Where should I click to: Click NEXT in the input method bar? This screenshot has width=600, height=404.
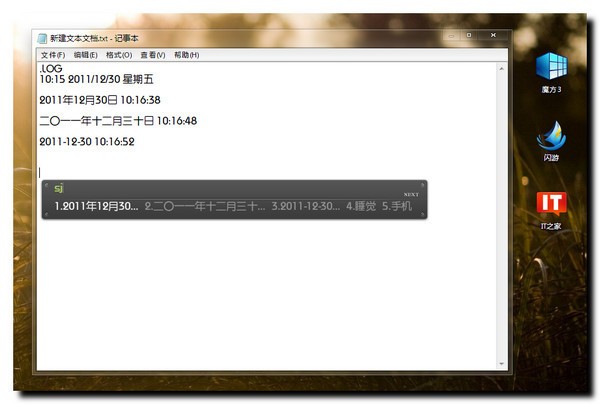point(411,194)
